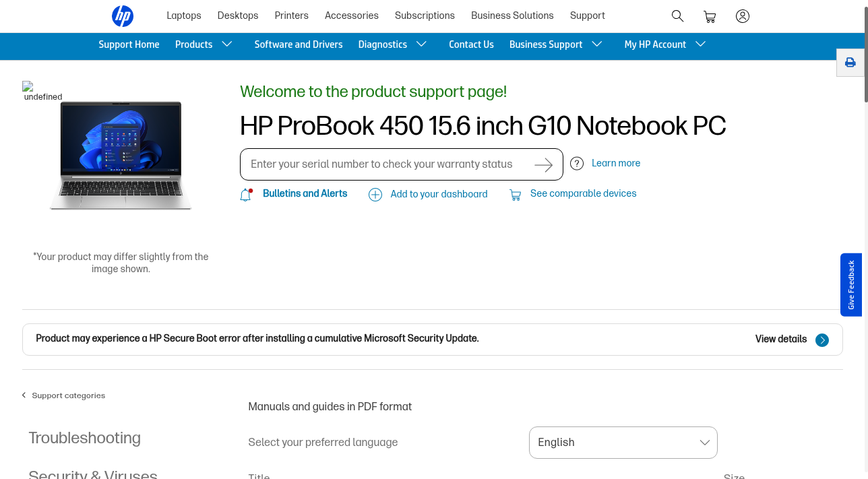
Task: Click the blue View details arrow icon
Action: pos(822,340)
